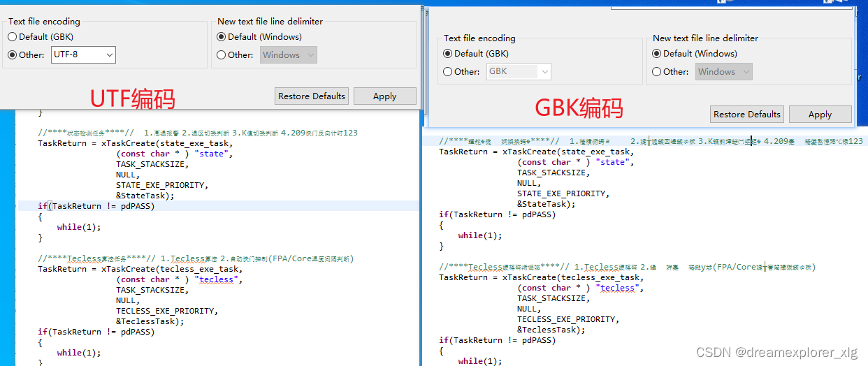This screenshot has width=868, height=366.
Task: Click &StateTask); line in right editor
Action: click(547, 204)
